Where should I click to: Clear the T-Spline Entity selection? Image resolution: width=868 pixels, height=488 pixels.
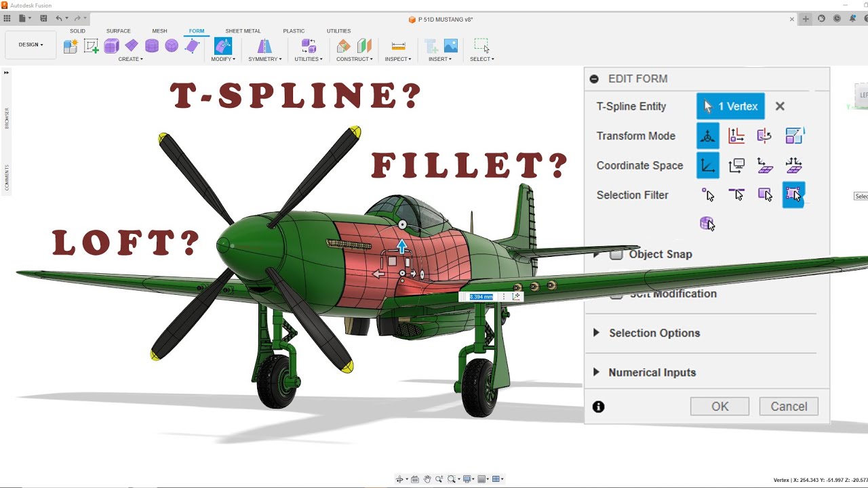click(x=780, y=106)
